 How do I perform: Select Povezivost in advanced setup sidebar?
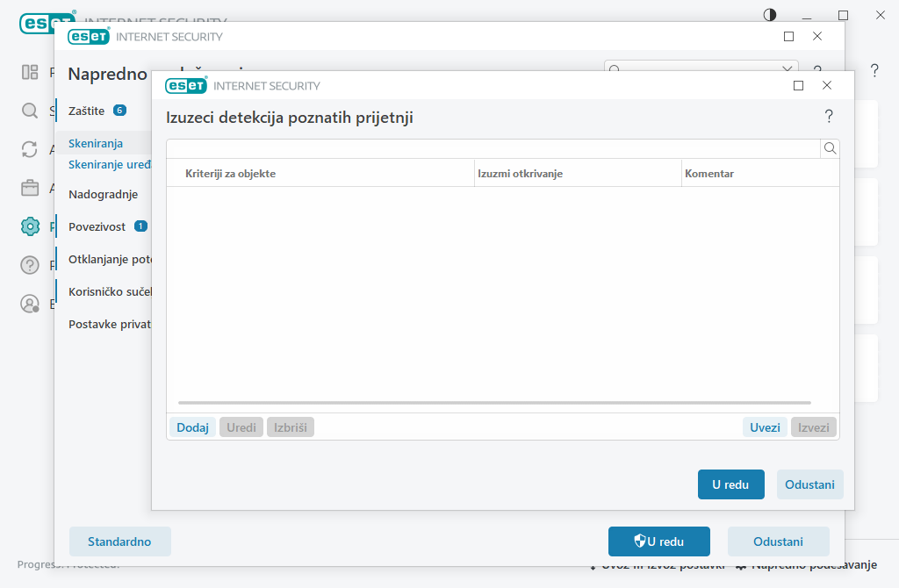point(97,226)
